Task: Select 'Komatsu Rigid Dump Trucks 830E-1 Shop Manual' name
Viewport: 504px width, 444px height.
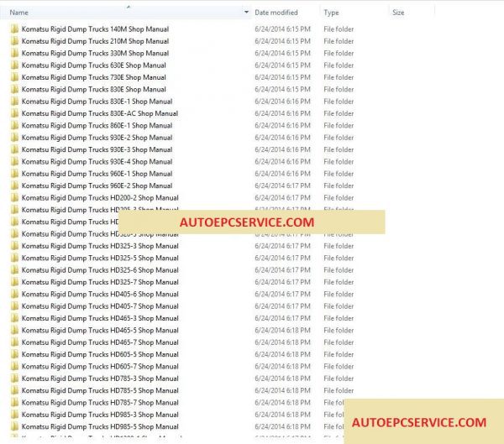Action: 97,102
